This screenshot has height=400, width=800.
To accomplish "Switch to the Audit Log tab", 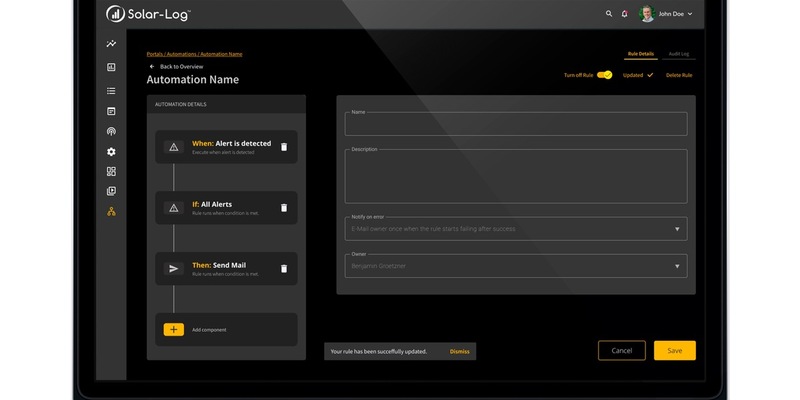I will (679, 53).
